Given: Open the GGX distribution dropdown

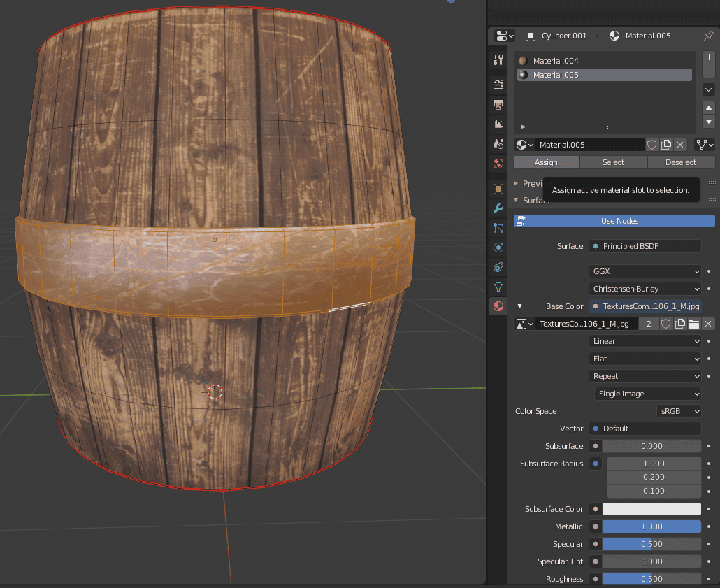Looking at the screenshot, I should click(645, 271).
